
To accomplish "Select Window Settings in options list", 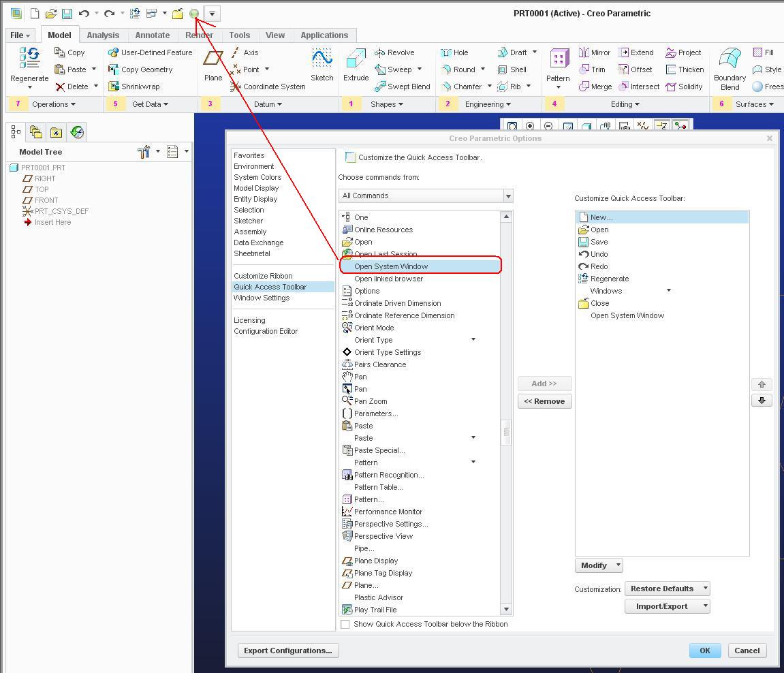I will [x=262, y=298].
